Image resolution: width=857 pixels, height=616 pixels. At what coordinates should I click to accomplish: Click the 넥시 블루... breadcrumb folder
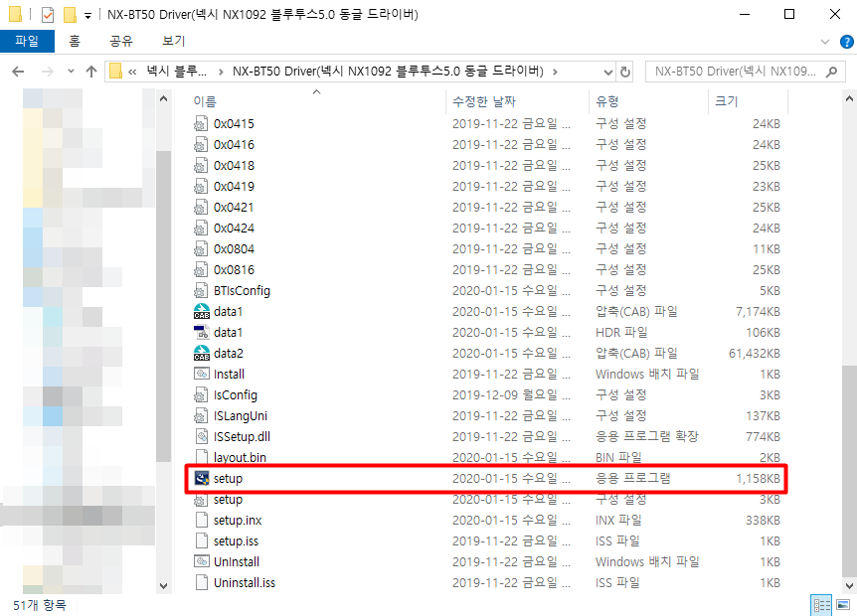177,72
